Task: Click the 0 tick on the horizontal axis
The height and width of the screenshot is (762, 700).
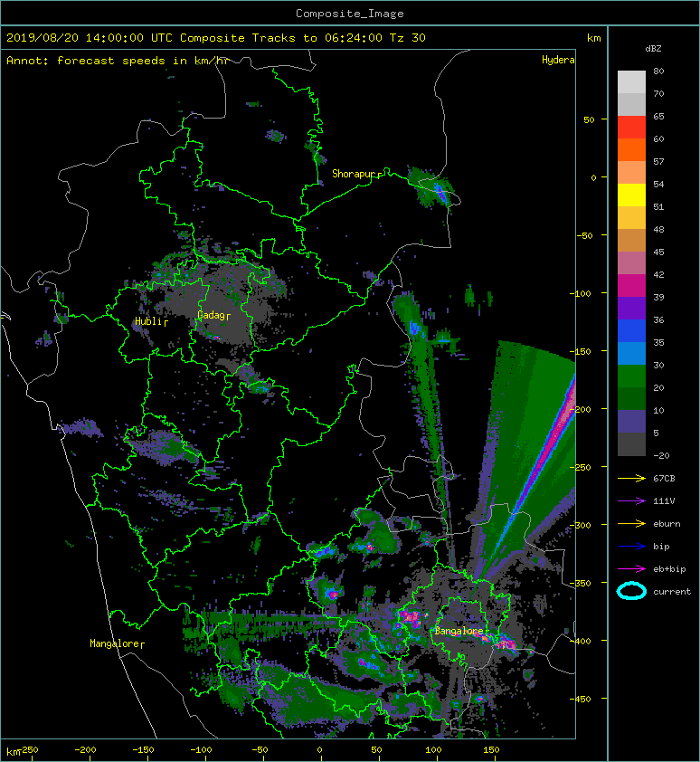Action: (x=319, y=750)
